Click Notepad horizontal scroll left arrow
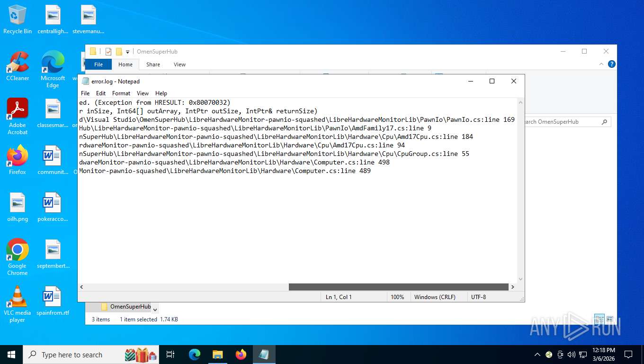The image size is (644, 364). click(81, 287)
